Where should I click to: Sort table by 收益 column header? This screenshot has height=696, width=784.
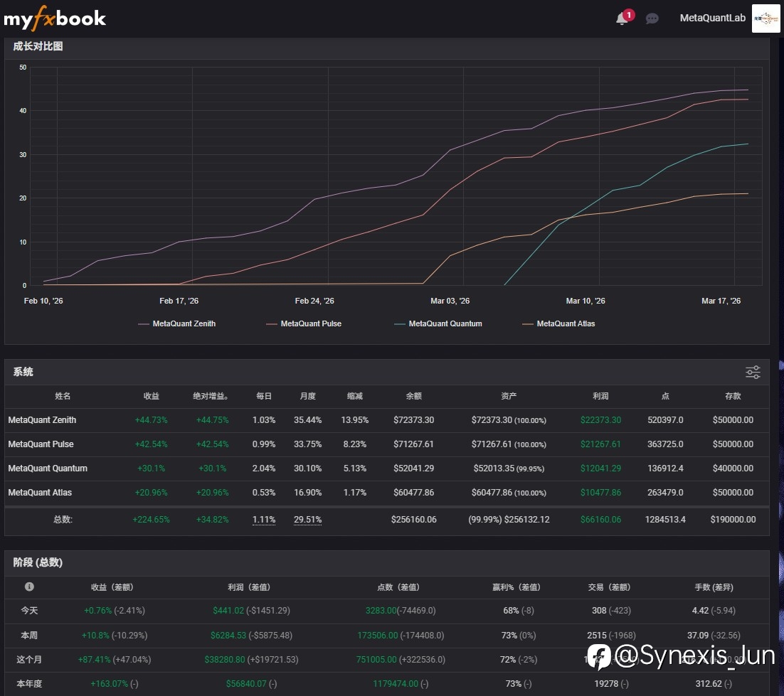(151, 396)
